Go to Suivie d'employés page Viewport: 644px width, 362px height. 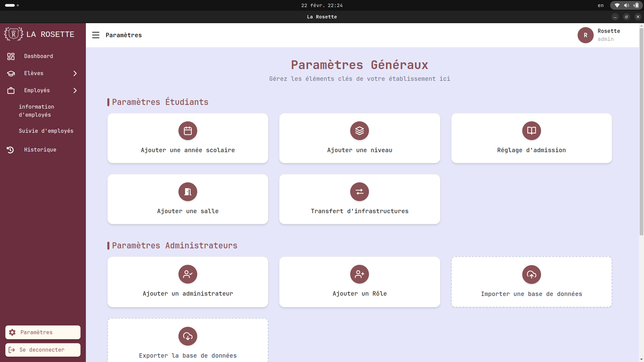coord(46,131)
